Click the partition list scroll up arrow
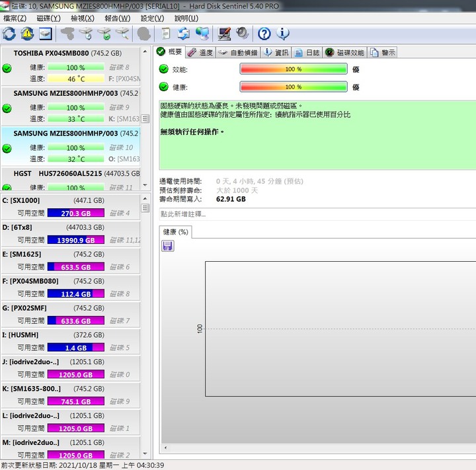 pos(145,198)
